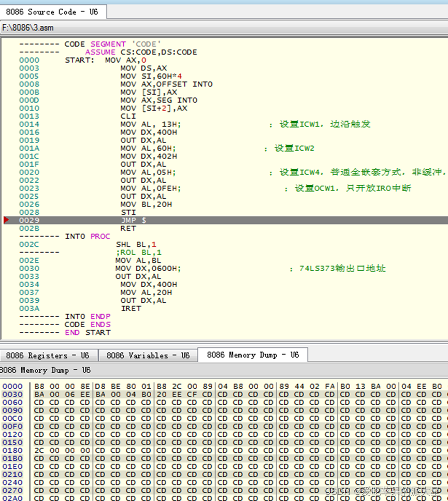The height and width of the screenshot is (501, 448).
Task: Click memory dump row address 0270
Action: point(12,490)
